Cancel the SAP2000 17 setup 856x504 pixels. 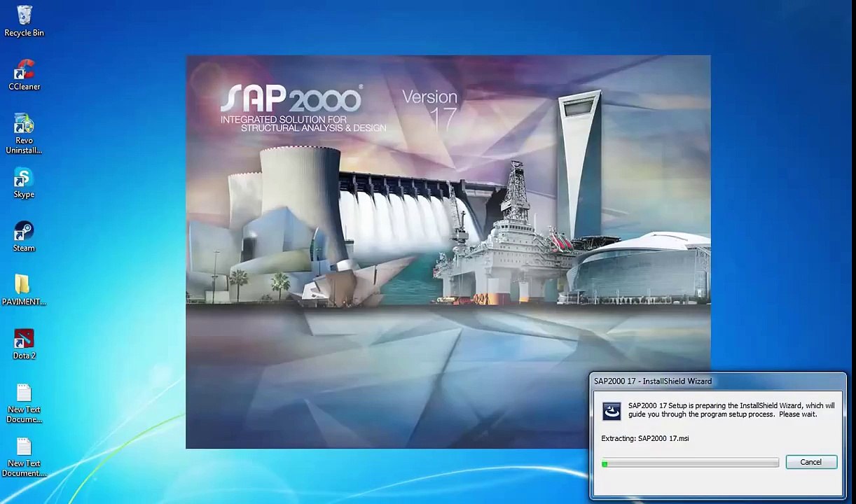point(810,462)
